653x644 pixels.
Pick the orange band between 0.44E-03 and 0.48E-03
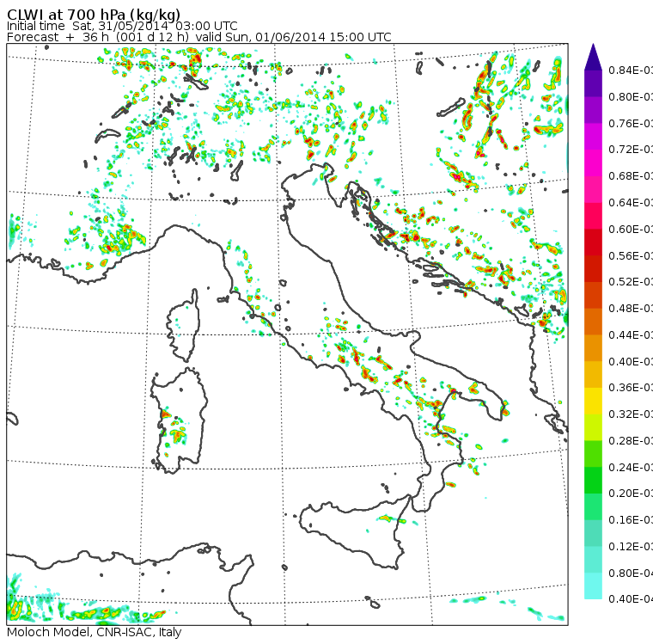click(x=593, y=322)
